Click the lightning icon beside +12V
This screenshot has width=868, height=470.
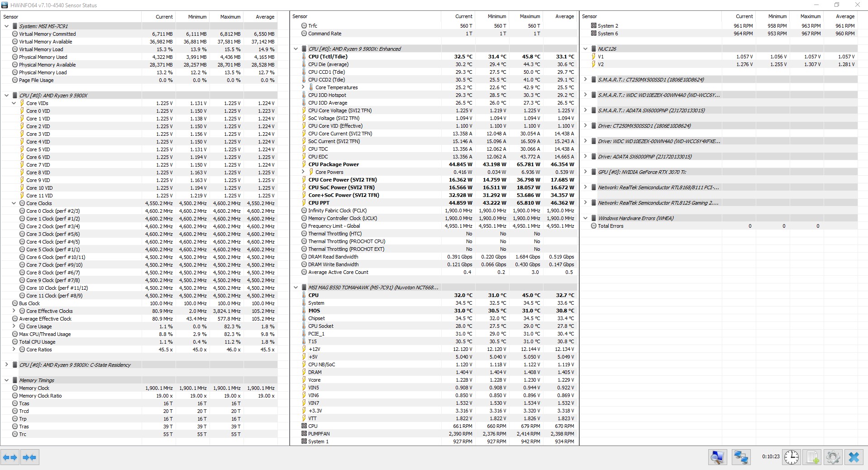pos(304,349)
